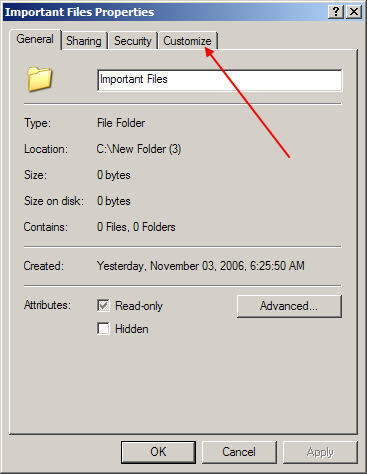Click the Created date and time text

[201, 266]
